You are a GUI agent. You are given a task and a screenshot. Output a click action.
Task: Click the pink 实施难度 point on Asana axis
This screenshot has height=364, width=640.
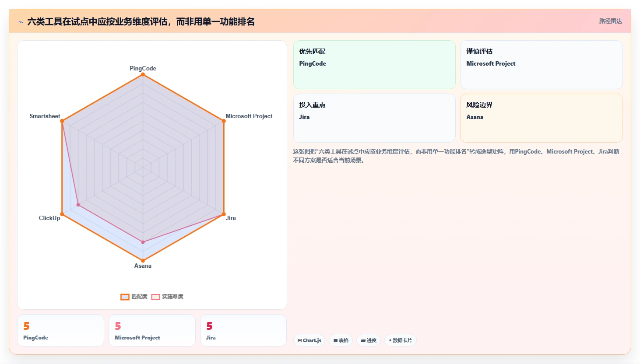coord(143,242)
